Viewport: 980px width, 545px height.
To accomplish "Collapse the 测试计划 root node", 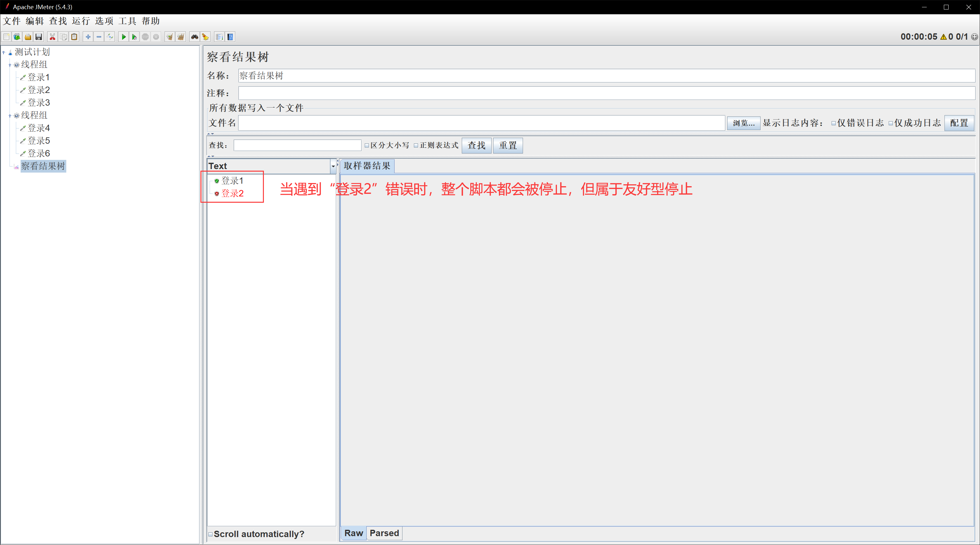I will 3,52.
